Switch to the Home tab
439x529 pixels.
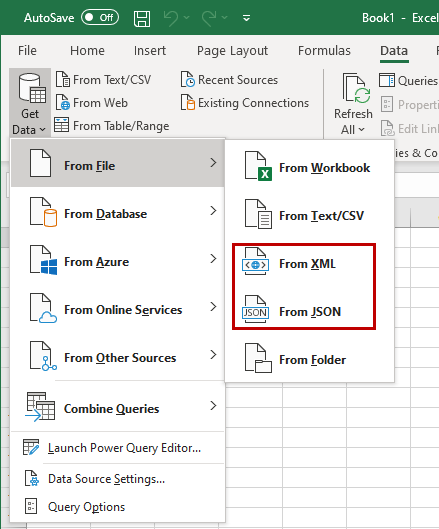click(87, 51)
